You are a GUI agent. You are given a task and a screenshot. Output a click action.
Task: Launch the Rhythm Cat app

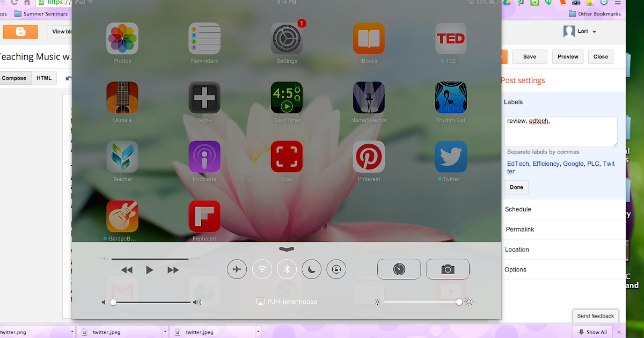pos(451,98)
